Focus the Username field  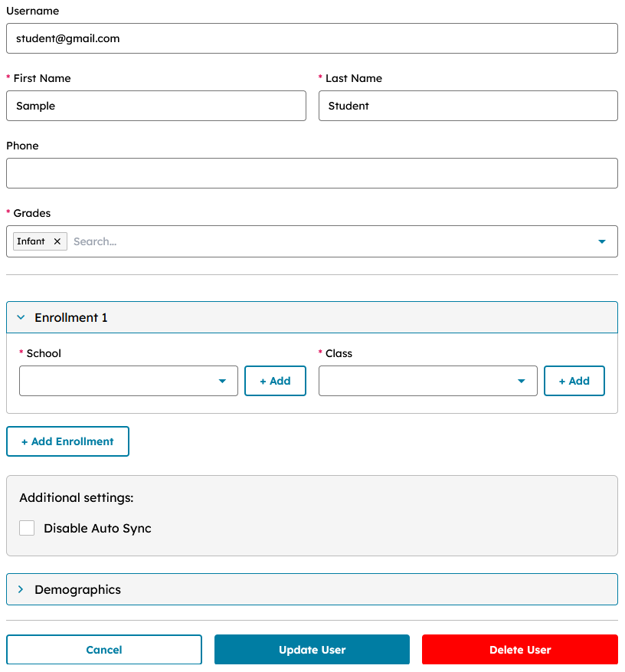click(x=312, y=38)
